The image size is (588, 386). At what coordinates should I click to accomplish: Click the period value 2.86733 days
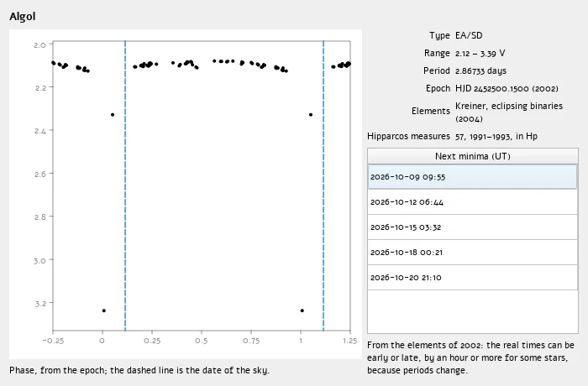[x=480, y=70]
